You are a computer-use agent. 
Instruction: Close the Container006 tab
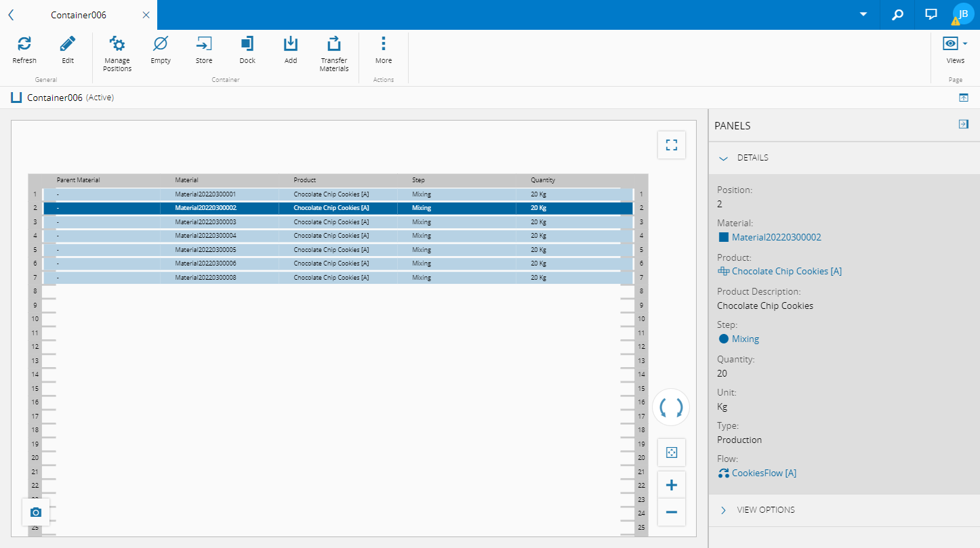146,15
